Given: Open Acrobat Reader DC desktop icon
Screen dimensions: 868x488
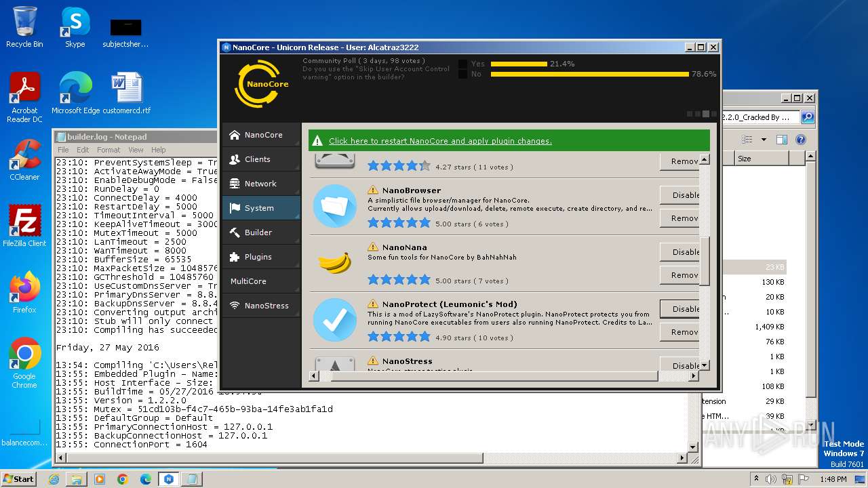Looking at the screenshot, I should click(24, 98).
